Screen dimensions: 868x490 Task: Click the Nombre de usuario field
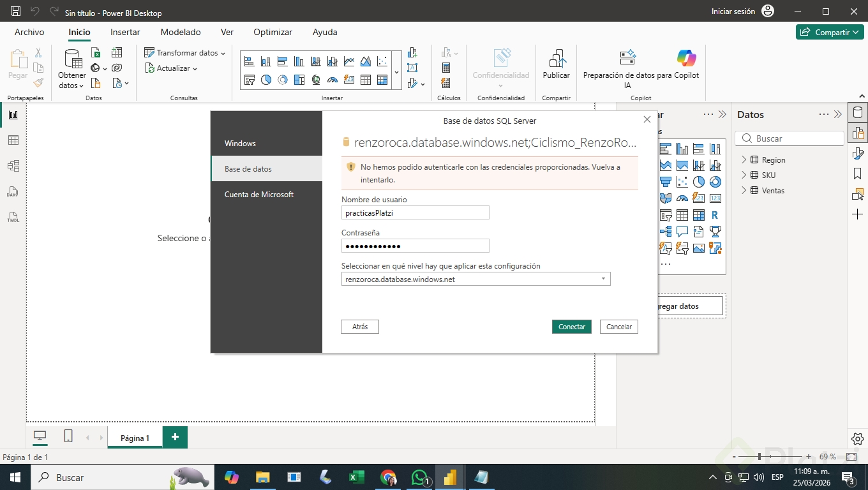pyautogui.click(x=415, y=212)
